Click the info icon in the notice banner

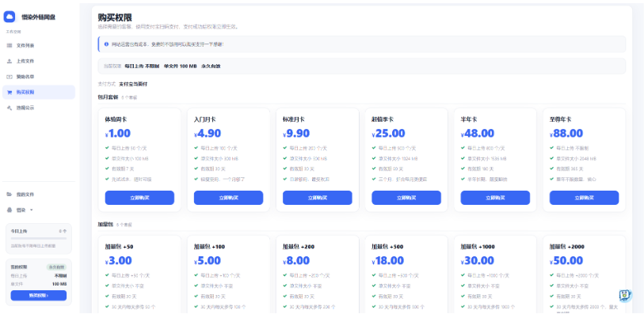(x=106, y=44)
